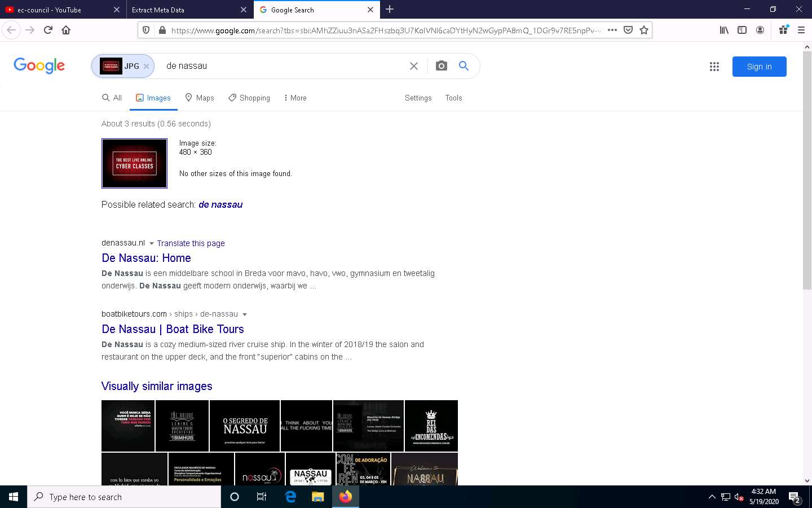This screenshot has width=812, height=508.
Task: Open the Shopping results tab
Action: 249,98
